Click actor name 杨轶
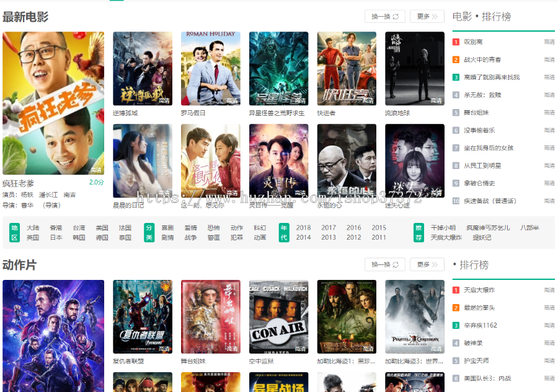The width and height of the screenshot is (558, 392). (x=27, y=194)
